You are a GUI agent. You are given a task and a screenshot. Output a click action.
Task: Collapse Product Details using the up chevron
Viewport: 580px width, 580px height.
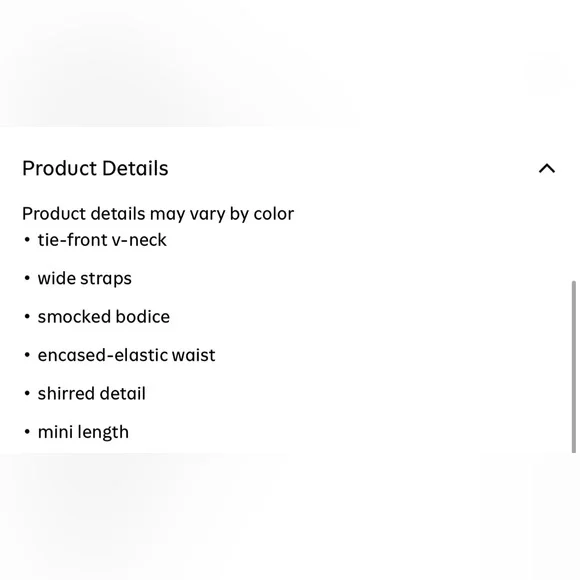[x=547, y=169]
